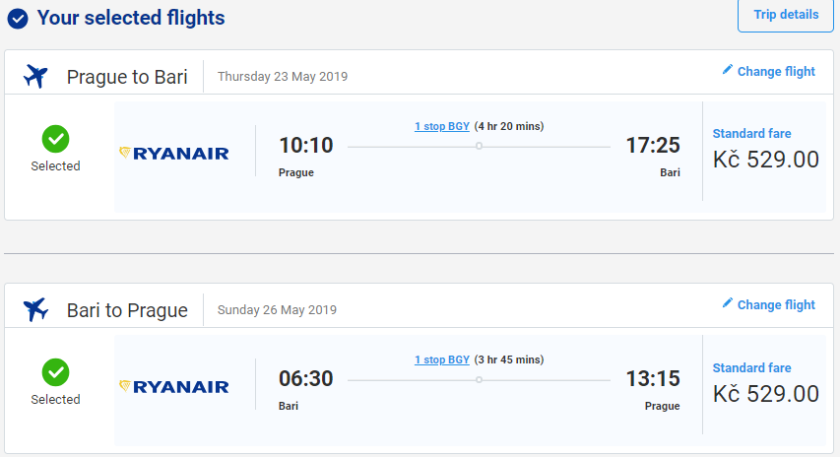
Task: Click the stop marker on the outbound route line
Action: (x=479, y=146)
